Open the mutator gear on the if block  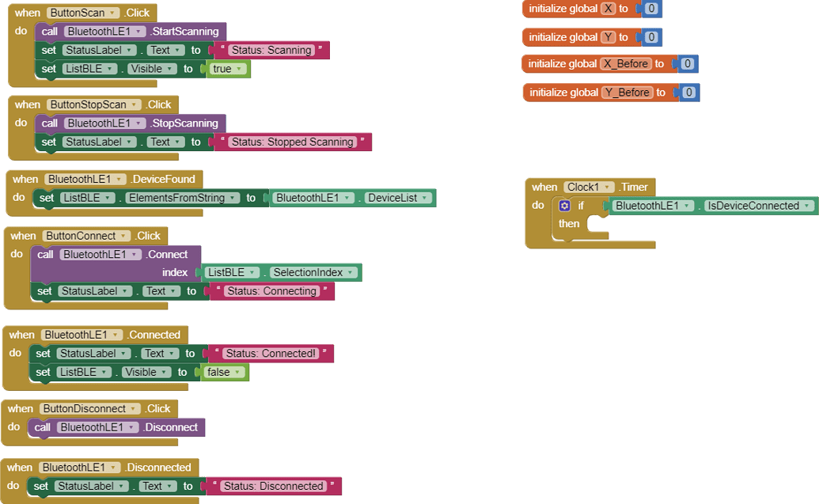point(563,206)
